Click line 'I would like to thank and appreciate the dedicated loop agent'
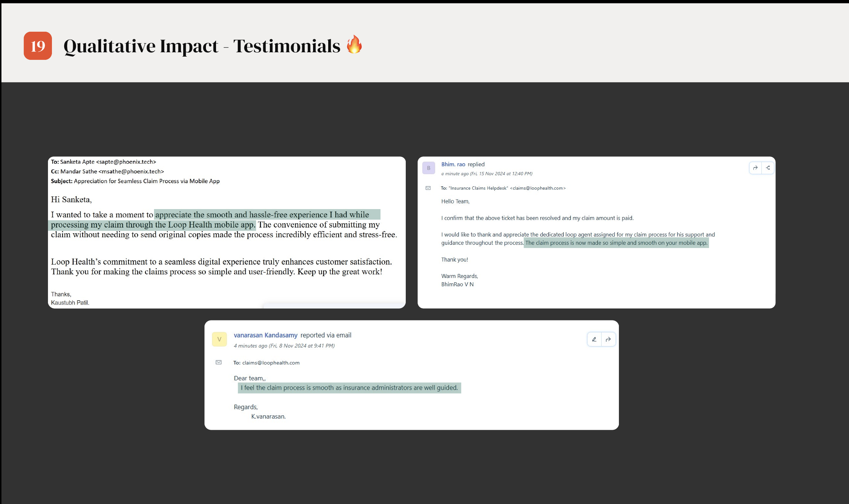This screenshot has height=504, width=849. [x=578, y=235]
